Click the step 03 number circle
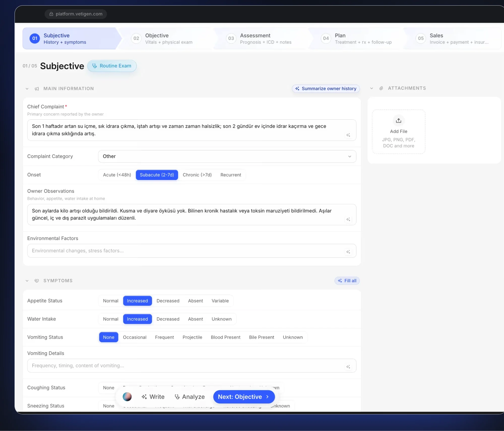The width and height of the screenshot is (504, 431). coord(231,38)
